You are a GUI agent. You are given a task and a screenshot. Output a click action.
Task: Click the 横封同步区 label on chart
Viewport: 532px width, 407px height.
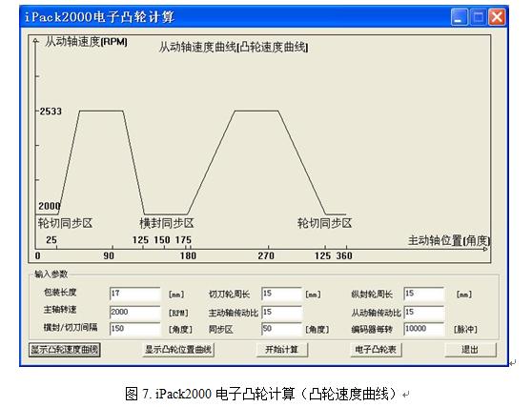click(167, 223)
